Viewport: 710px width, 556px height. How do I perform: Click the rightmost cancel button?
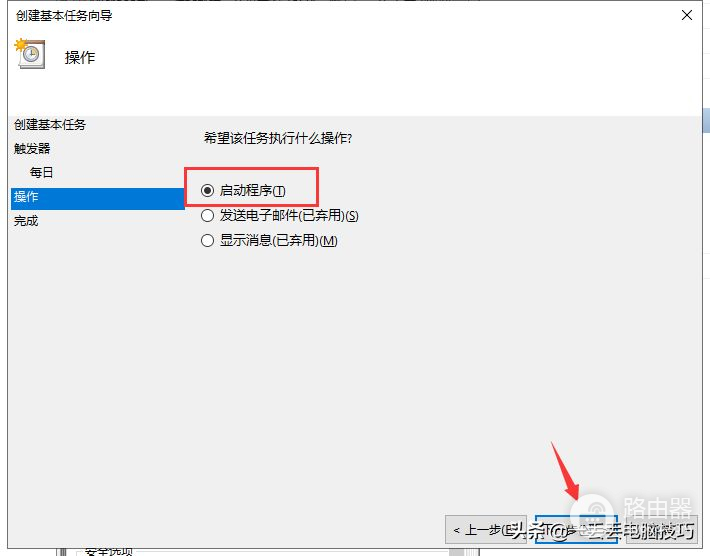[x=662, y=529]
